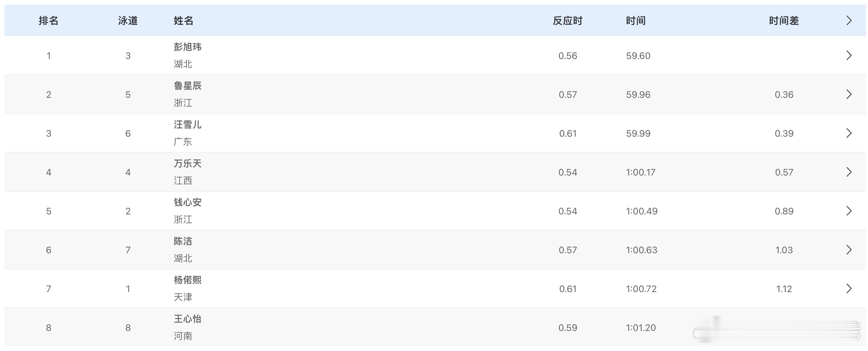This screenshot has height=351, width=868.
Task: Open the chevron in the table header row
Action: pos(849,20)
